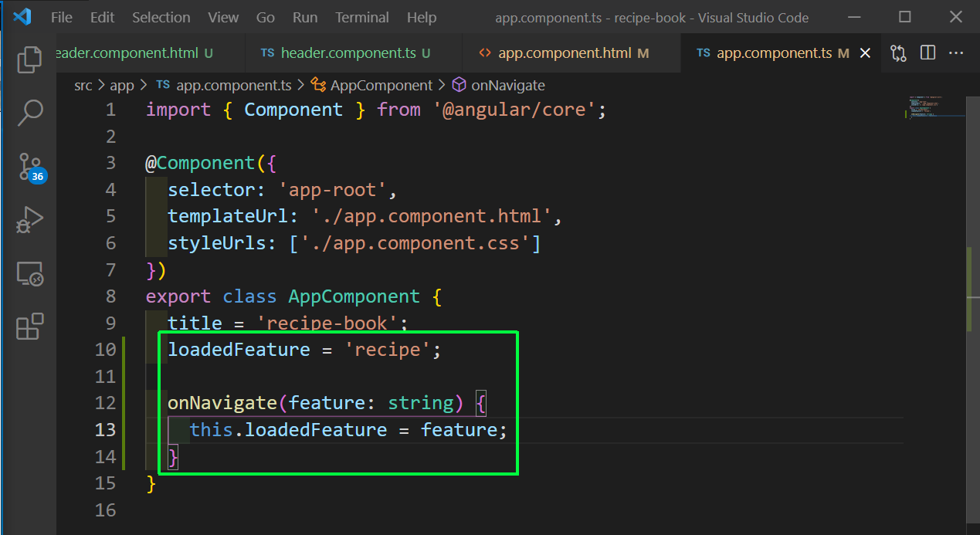The height and width of the screenshot is (535, 980).
Task: Open the Terminal menu
Action: (363, 17)
